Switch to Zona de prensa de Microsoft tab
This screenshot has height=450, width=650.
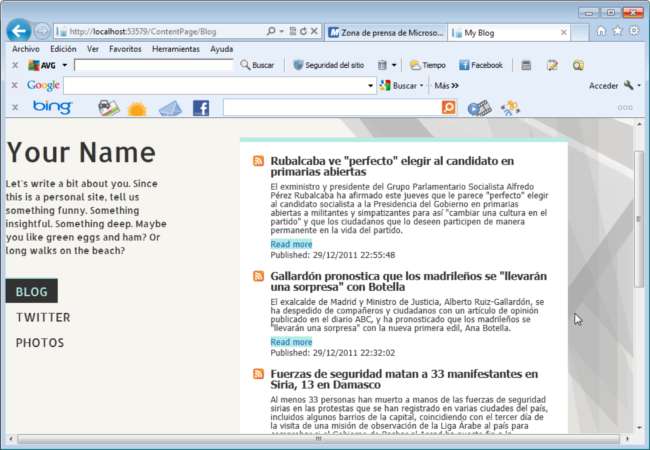point(386,32)
